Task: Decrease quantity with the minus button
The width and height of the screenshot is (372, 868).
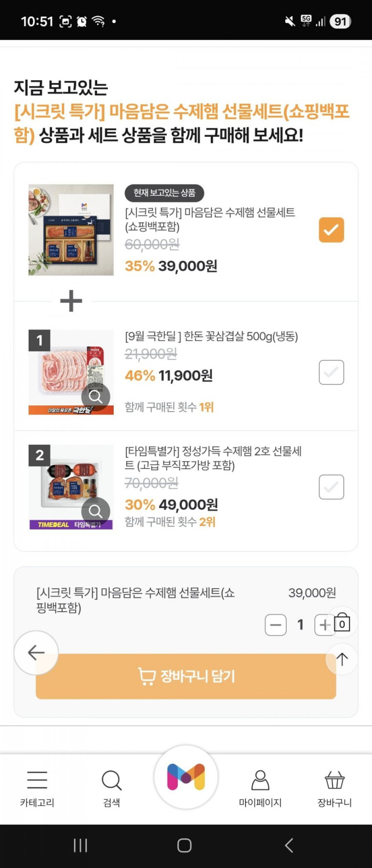Action: coord(275,625)
